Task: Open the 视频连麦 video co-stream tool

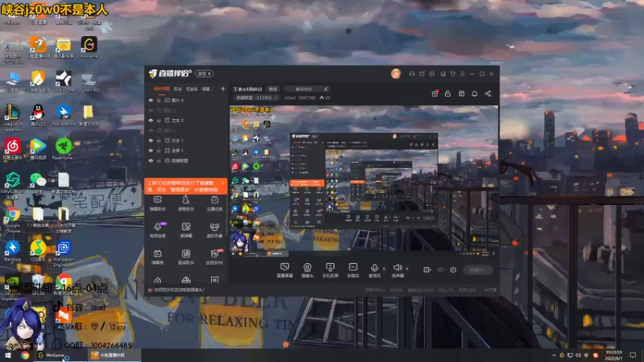Action: pos(157,230)
